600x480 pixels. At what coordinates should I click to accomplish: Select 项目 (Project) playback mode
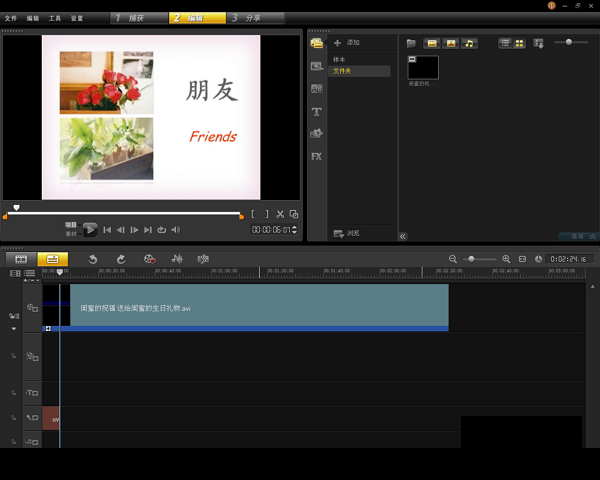click(x=71, y=225)
